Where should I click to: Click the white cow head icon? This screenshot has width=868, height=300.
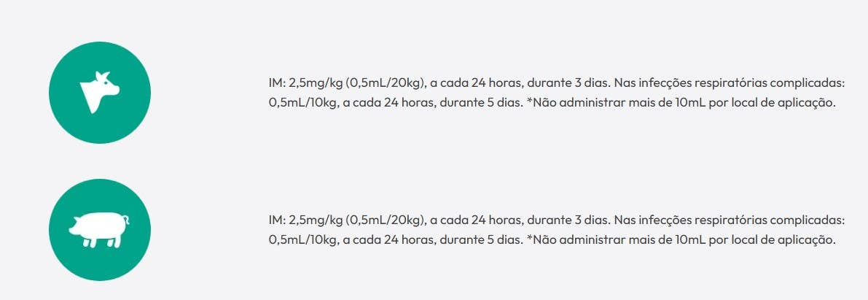[x=100, y=92]
